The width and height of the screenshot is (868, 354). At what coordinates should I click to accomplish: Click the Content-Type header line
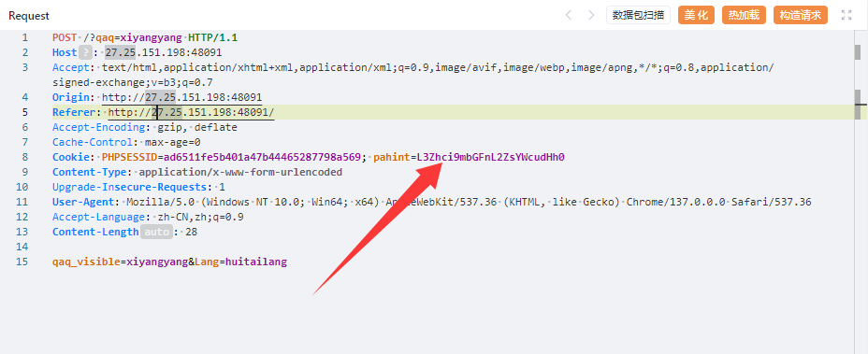[x=197, y=172]
